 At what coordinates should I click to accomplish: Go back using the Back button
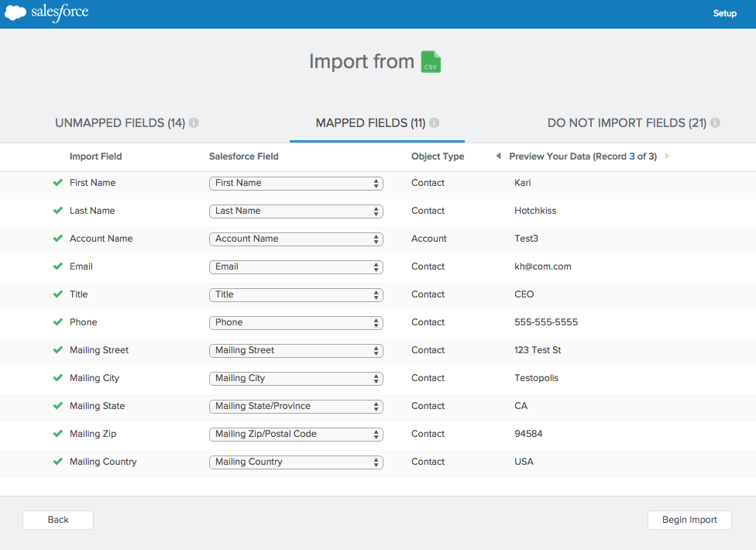tap(58, 520)
